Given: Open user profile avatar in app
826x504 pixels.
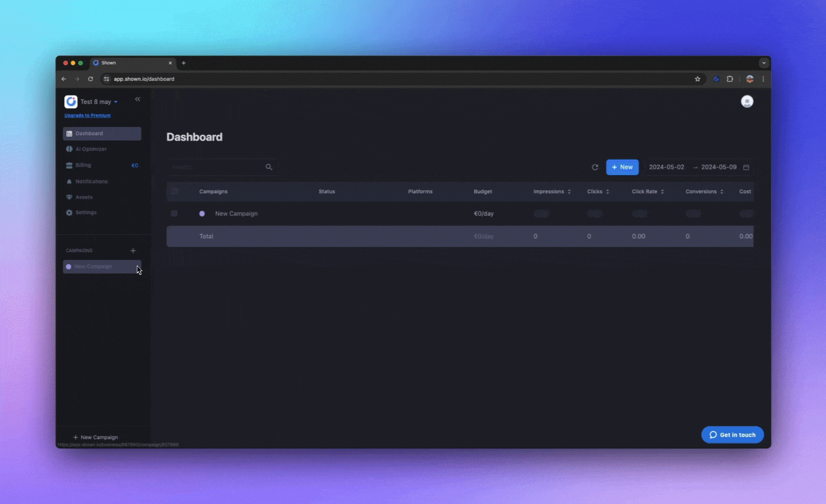Looking at the screenshot, I should pos(747,101).
